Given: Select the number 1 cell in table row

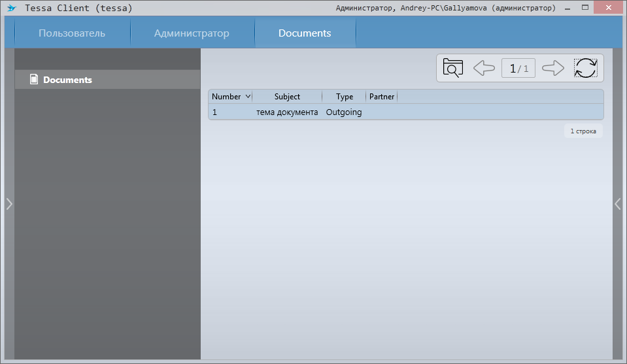Looking at the screenshot, I should pos(215,112).
